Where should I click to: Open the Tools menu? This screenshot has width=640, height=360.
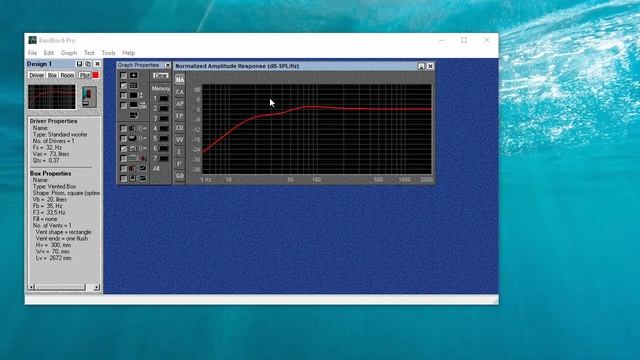pos(108,53)
